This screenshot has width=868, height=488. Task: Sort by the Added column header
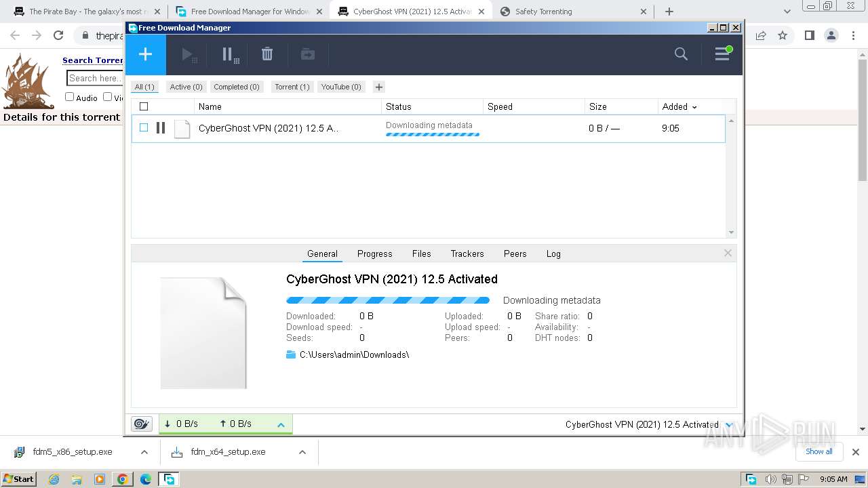coord(679,106)
